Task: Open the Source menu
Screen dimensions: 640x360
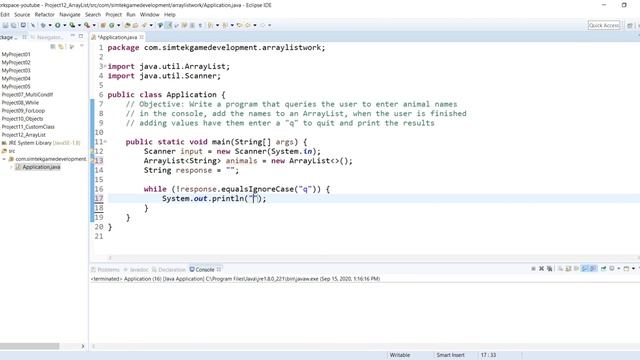Action: (22, 14)
